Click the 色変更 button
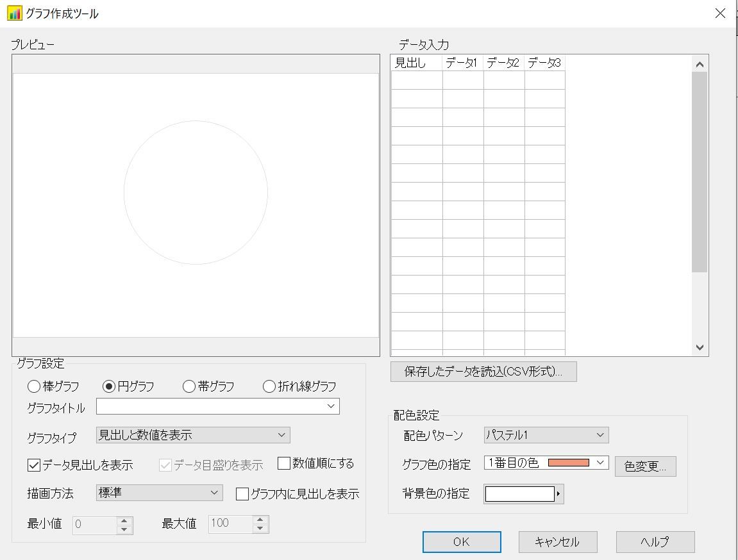Viewport: 738px width, 560px height. [x=645, y=466]
